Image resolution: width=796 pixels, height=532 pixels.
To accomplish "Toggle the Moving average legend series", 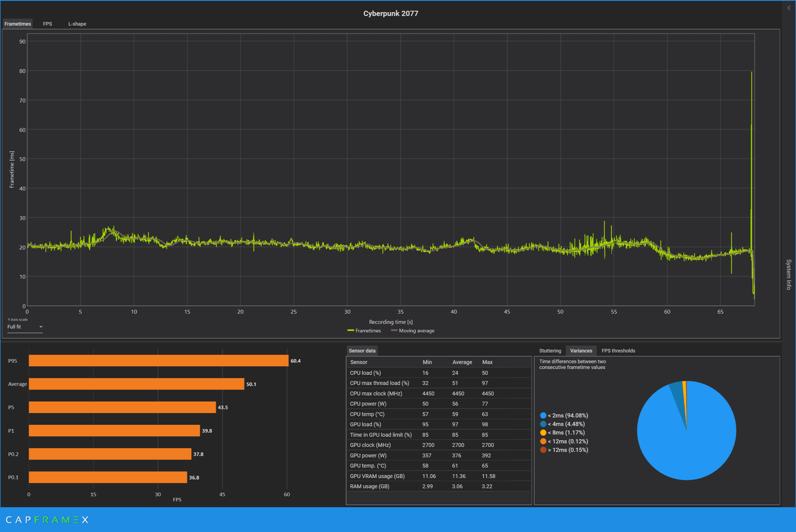I will [x=412, y=330].
